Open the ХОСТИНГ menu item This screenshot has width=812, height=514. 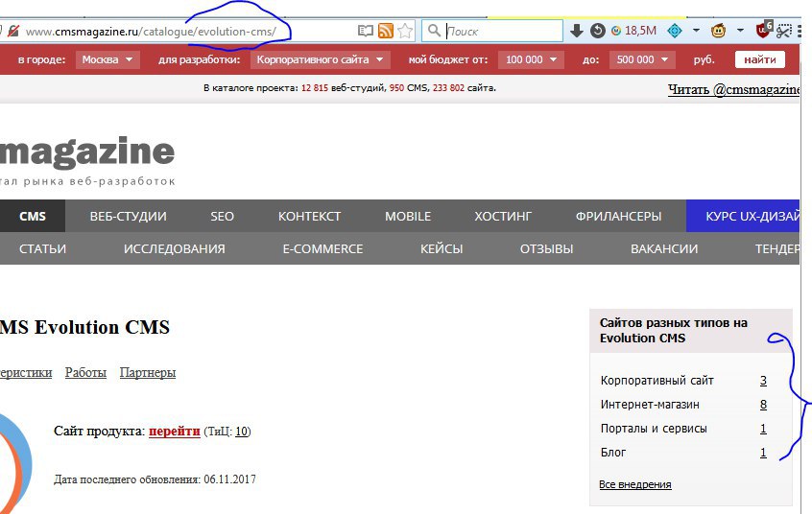coord(503,216)
